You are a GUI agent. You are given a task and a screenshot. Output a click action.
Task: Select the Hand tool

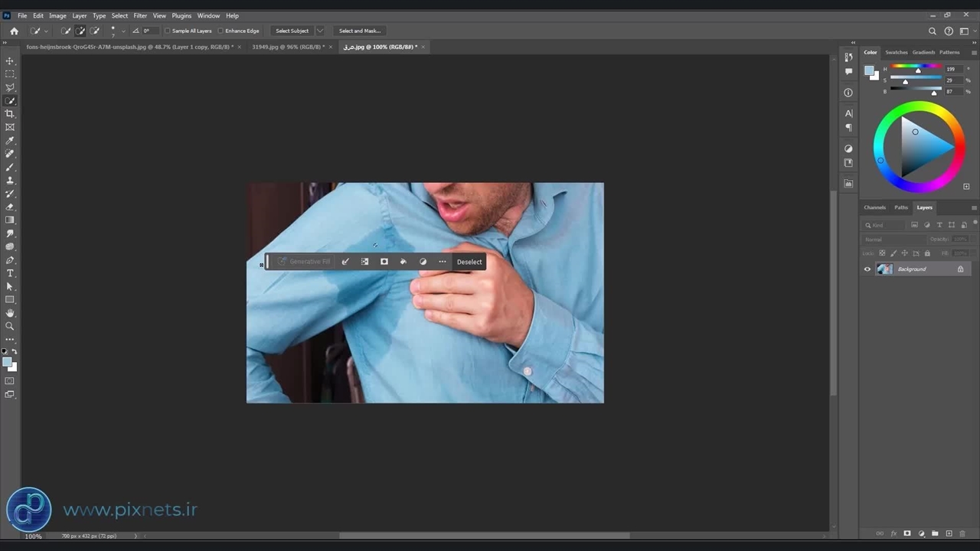point(10,313)
